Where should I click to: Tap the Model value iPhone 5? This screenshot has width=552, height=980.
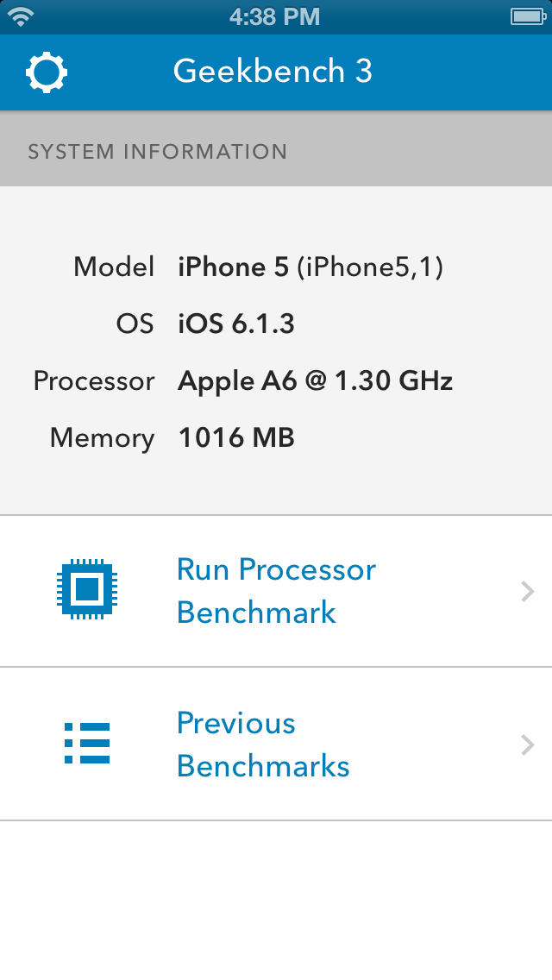[310, 267]
